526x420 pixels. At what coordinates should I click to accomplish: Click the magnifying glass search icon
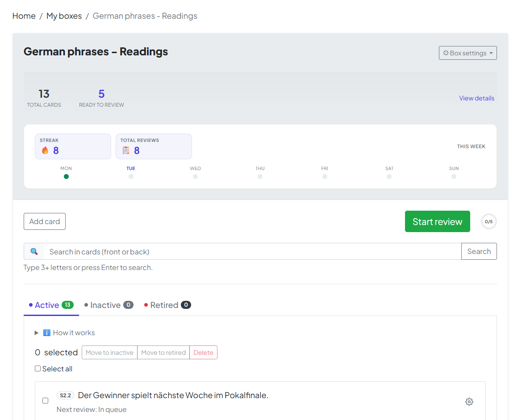click(34, 252)
